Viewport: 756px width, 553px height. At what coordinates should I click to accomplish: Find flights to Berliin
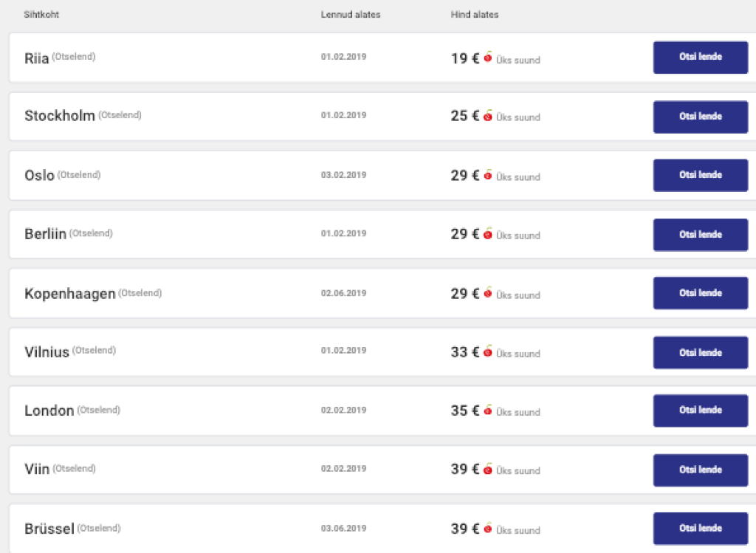[x=700, y=235]
